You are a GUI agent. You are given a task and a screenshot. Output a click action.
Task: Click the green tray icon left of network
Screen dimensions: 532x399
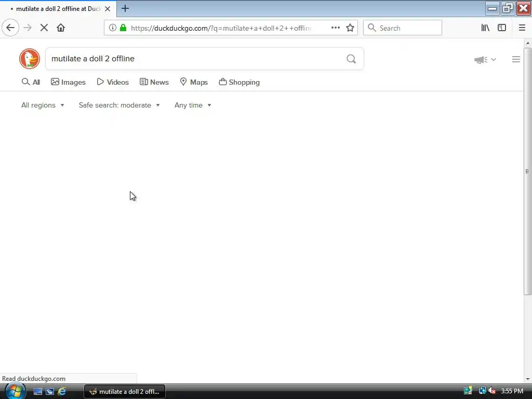click(468, 391)
